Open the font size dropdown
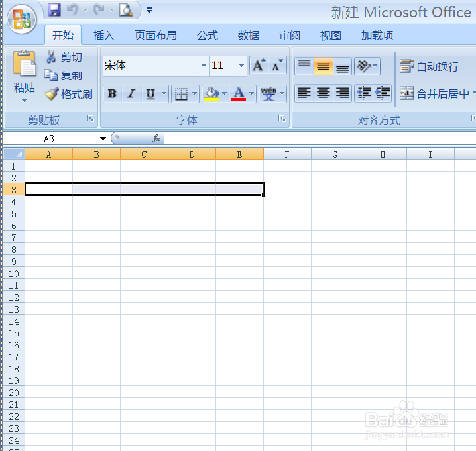 point(241,66)
